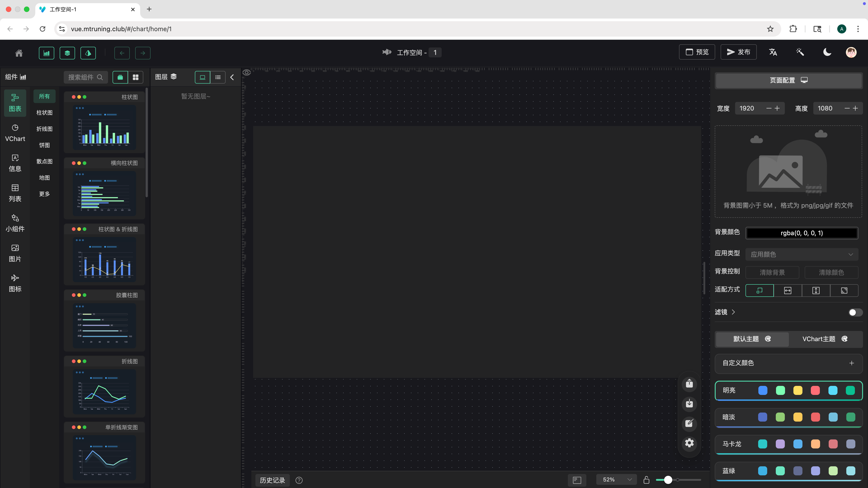Screen dimensions: 868x488
Task: Switch to the VChart主题 tab
Action: click(x=825, y=339)
